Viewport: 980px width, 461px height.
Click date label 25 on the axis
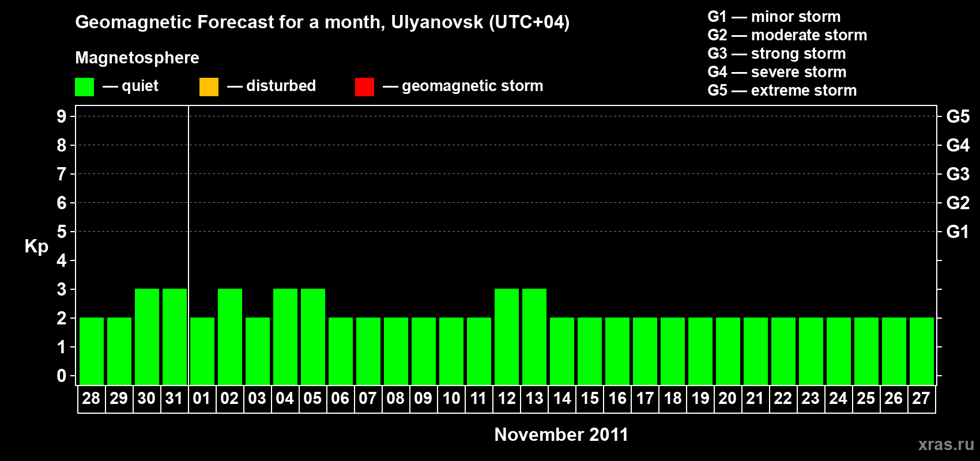[866, 399]
